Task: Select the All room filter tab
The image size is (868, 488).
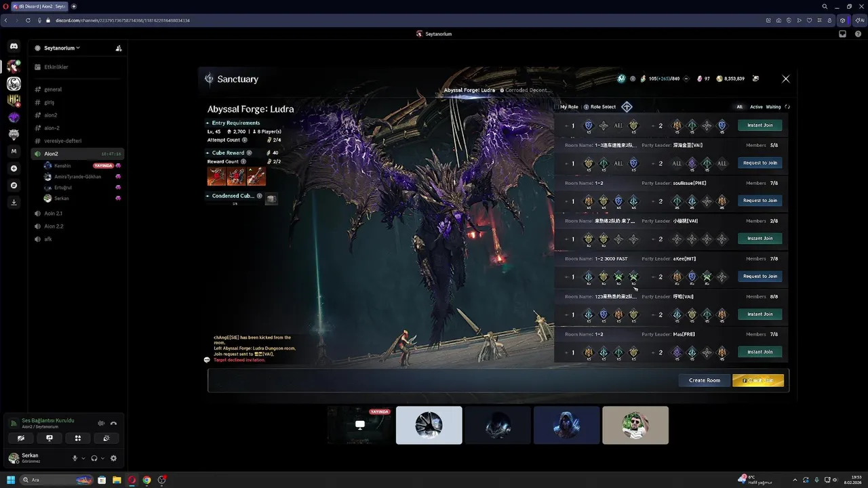Action: point(740,107)
